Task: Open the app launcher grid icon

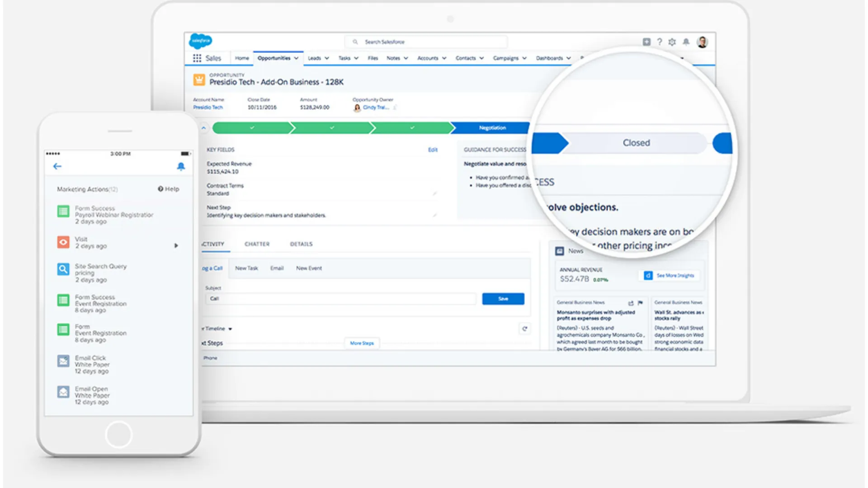Action: [197, 58]
